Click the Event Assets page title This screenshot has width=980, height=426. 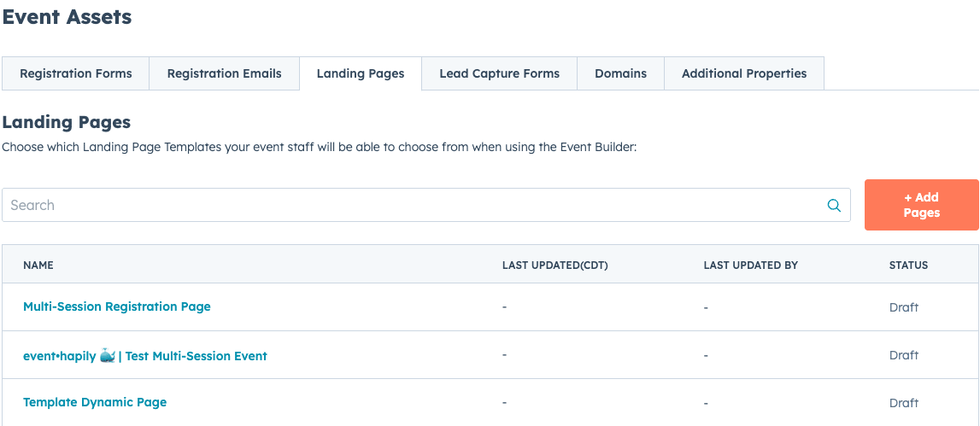(x=67, y=17)
